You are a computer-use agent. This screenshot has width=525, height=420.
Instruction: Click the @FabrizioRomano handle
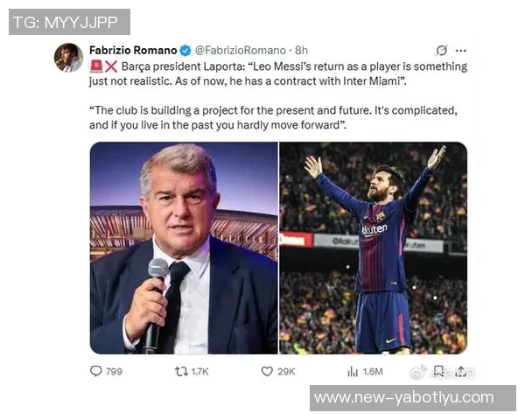click(x=241, y=51)
